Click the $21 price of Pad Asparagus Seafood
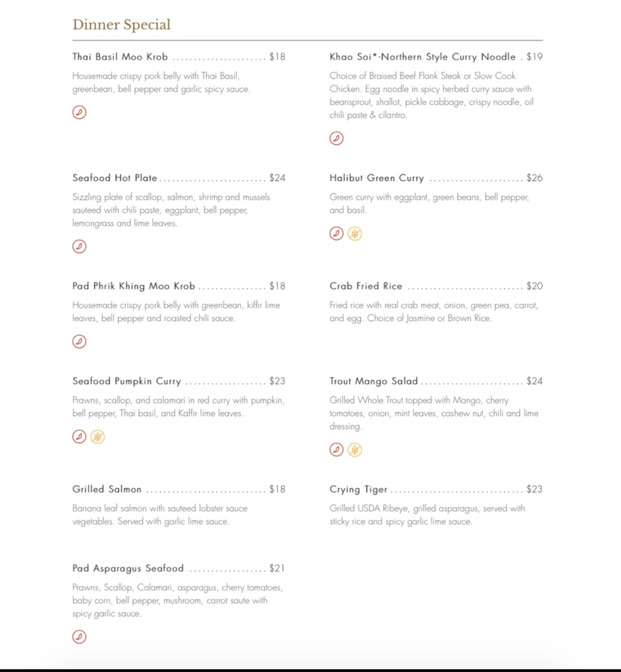 [277, 568]
